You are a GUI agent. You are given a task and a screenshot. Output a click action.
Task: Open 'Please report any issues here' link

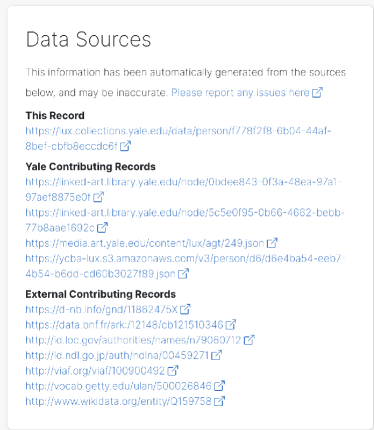tap(240, 92)
